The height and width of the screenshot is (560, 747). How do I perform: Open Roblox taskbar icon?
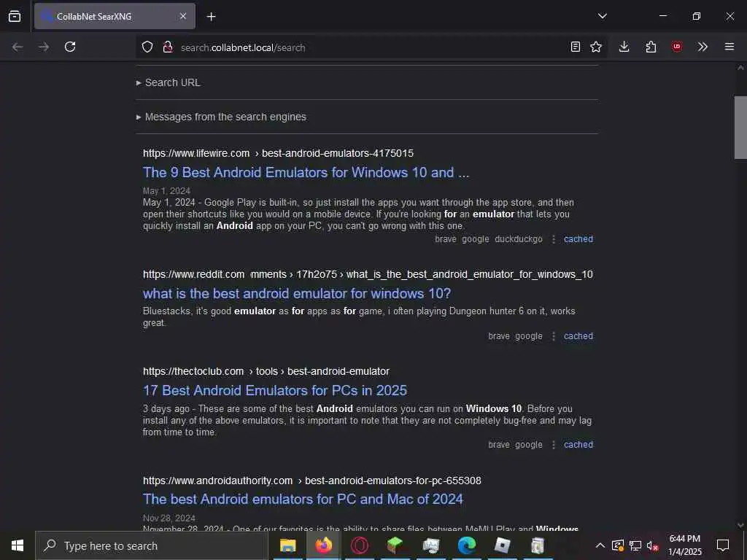coord(503,545)
